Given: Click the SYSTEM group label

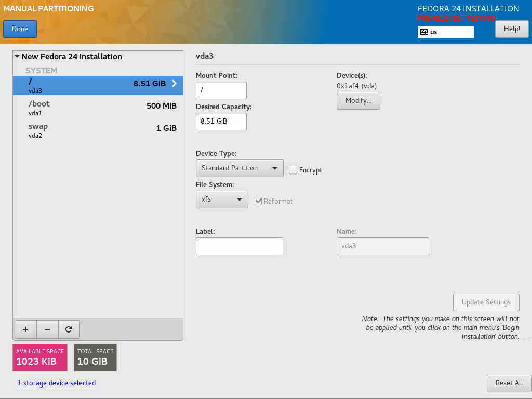Looking at the screenshot, I should [42, 70].
